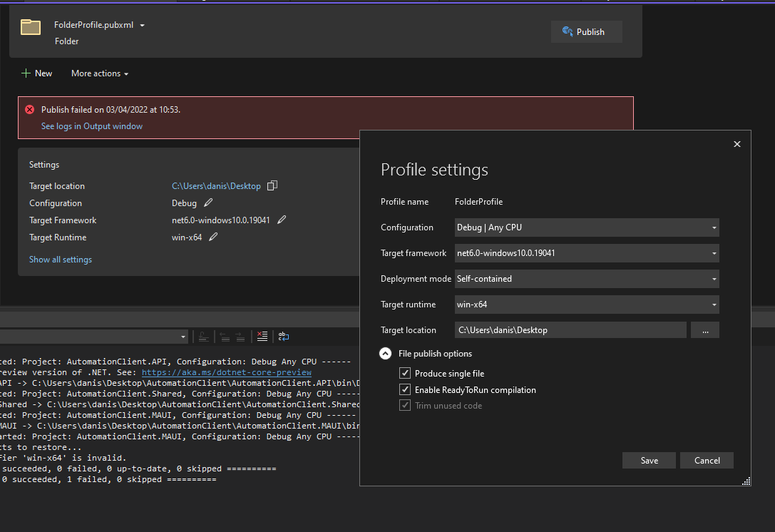Close the Profile settings dialog with X
The image size is (775, 532).
pos(736,144)
